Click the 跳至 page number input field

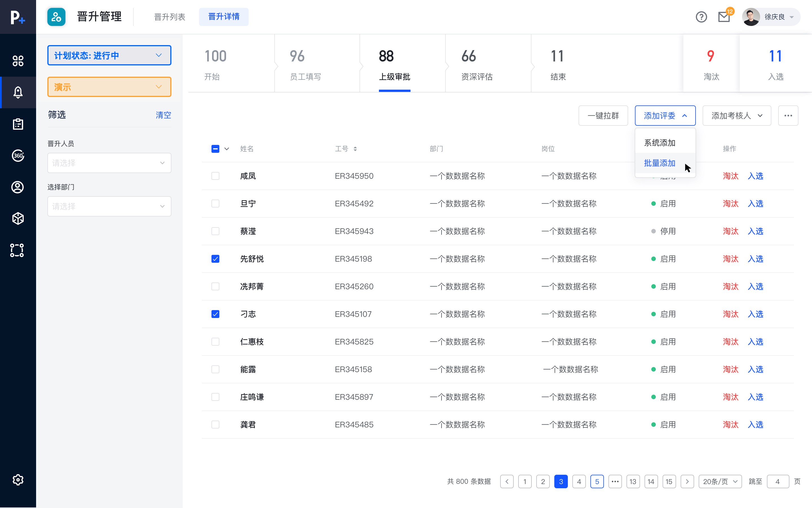(x=778, y=482)
